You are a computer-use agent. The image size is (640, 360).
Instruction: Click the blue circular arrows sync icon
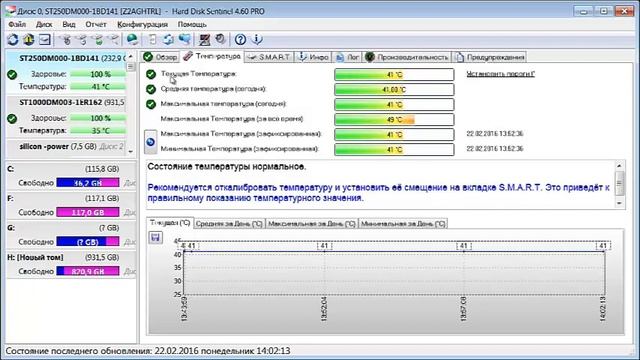(x=168, y=40)
